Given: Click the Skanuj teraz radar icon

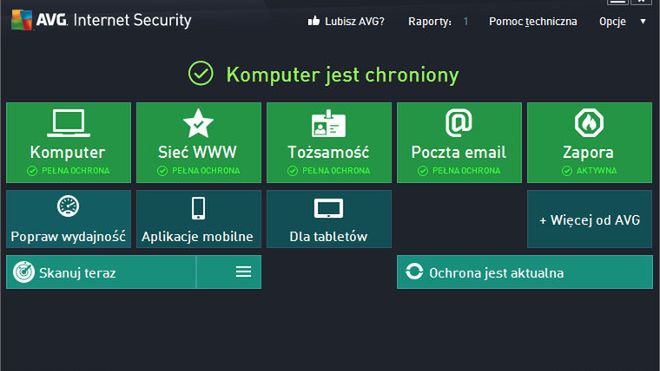Looking at the screenshot, I should (x=24, y=272).
